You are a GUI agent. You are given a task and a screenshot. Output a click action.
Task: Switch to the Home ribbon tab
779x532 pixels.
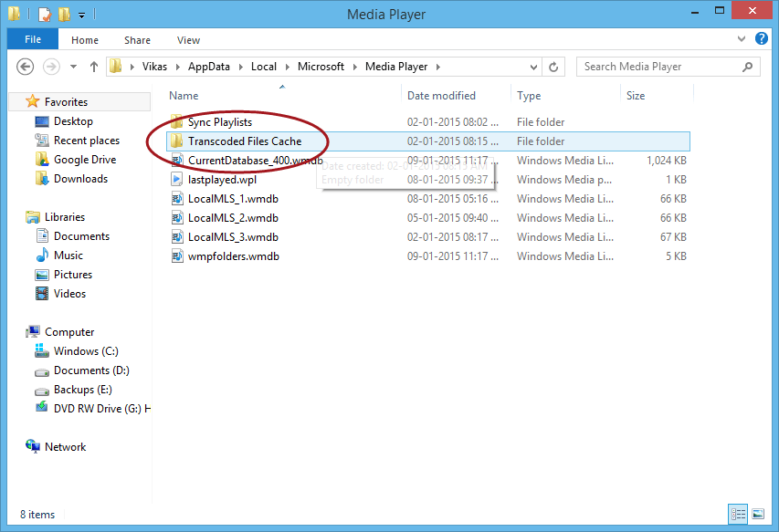coord(84,40)
